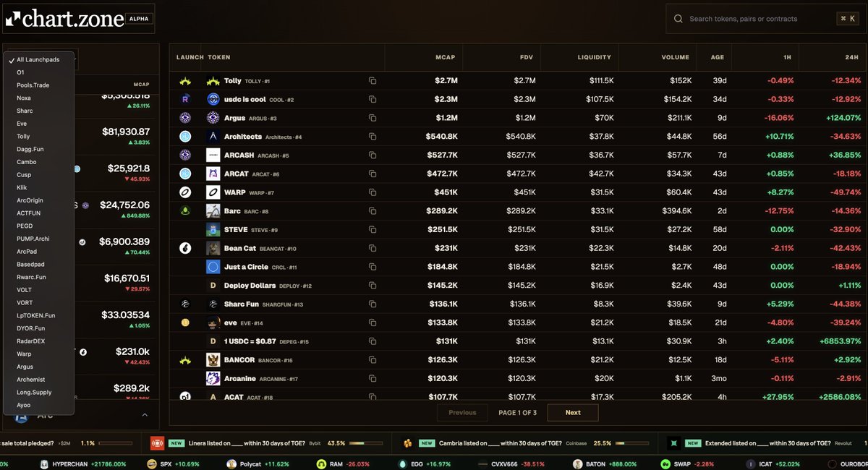Image resolution: width=868 pixels, height=470 pixels.
Task: Copy the WARP token contract address
Action: tap(373, 192)
